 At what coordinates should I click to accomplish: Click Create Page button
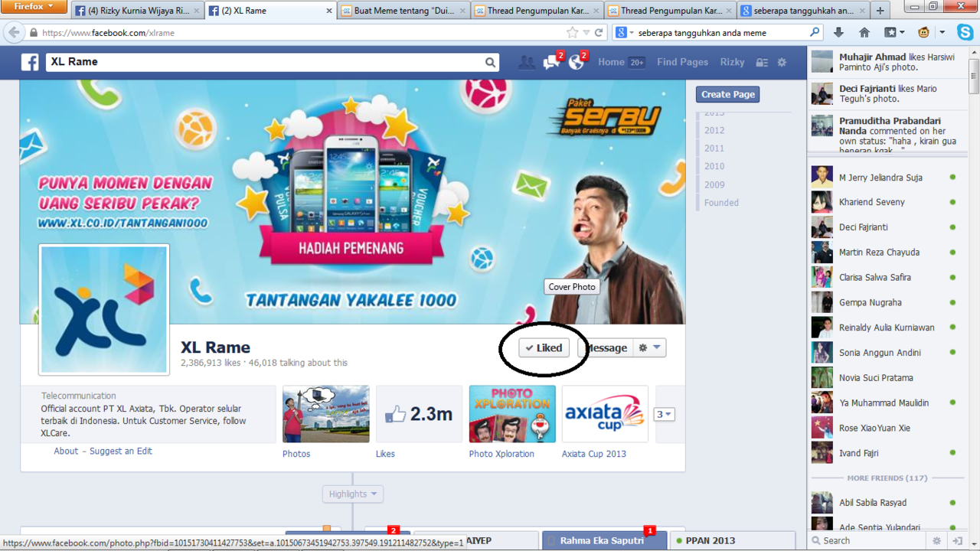coord(728,94)
